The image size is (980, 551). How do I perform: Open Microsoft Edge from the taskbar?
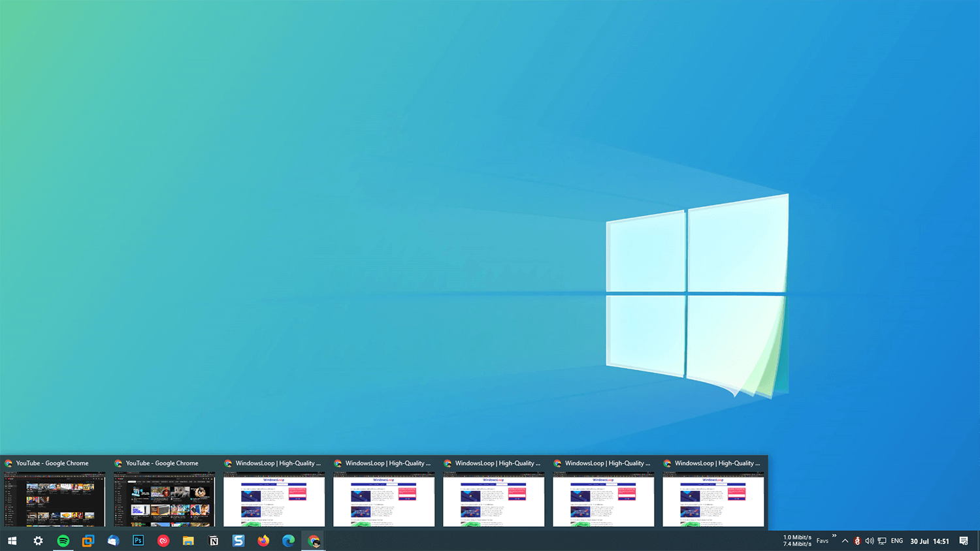click(288, 541)
